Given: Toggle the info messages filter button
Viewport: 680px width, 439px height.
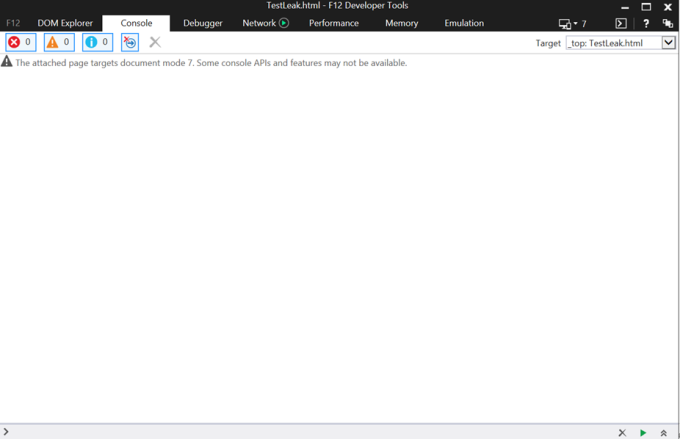Looking at the screenshot, I should [98, 43].
